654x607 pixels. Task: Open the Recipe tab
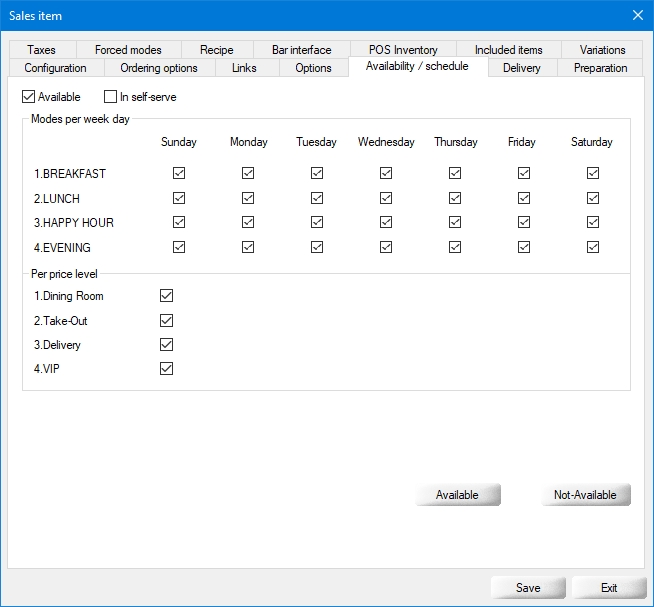[x=216, y=50]
